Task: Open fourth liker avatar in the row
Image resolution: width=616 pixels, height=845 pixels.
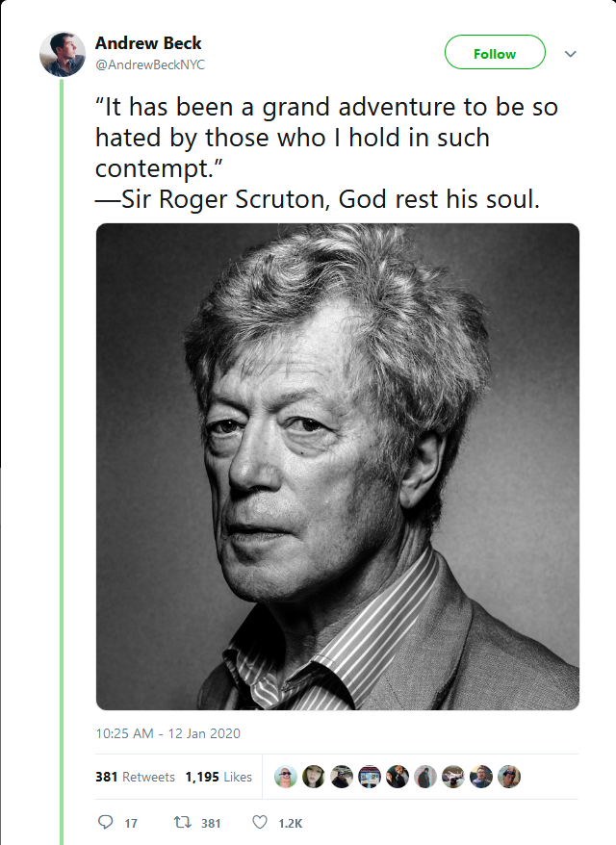Action: 370,777
